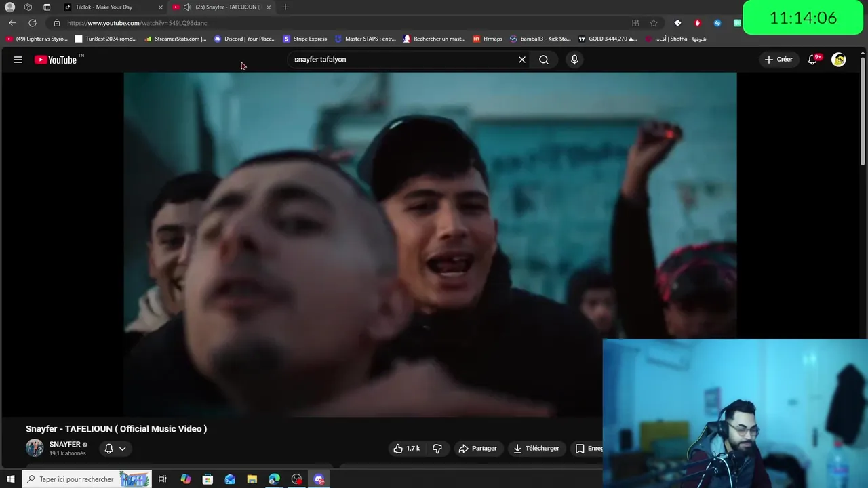The width and height of the screenshot is (868, 488).
Task: Like the video with thumbs up
Action: point(407,449)
